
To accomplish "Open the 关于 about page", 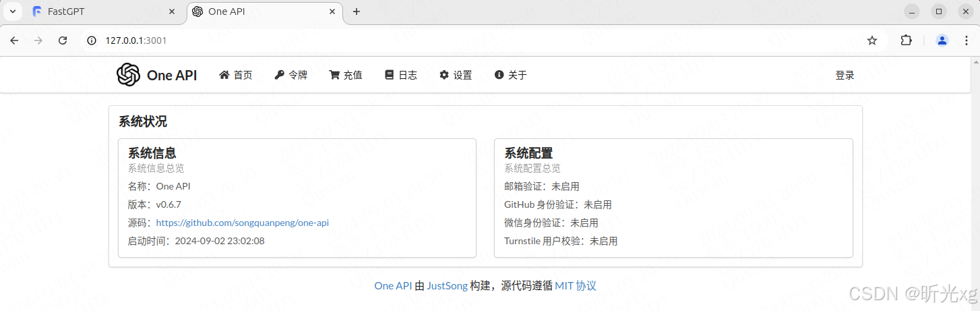I will (510, 75).
